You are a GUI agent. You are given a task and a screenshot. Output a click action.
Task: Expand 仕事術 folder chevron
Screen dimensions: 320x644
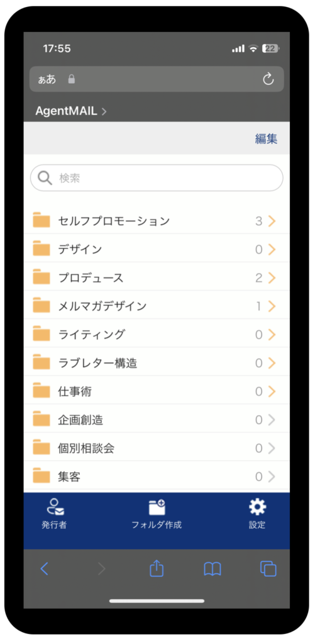[x=272, y=391]
